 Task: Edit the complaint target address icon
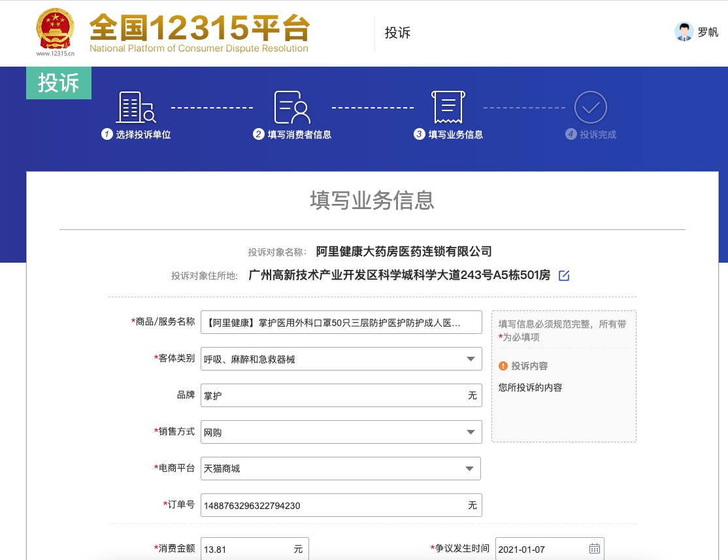click(x=563, y=275)
